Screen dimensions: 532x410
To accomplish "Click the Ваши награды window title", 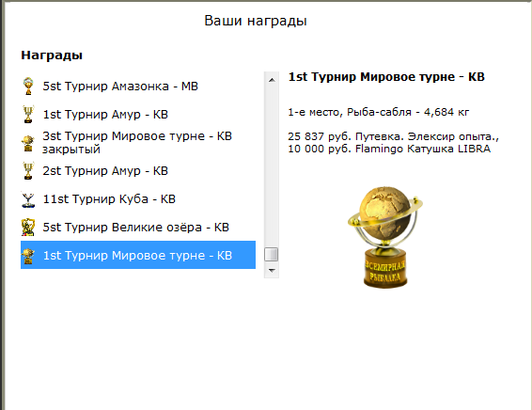I will (256, 21).
